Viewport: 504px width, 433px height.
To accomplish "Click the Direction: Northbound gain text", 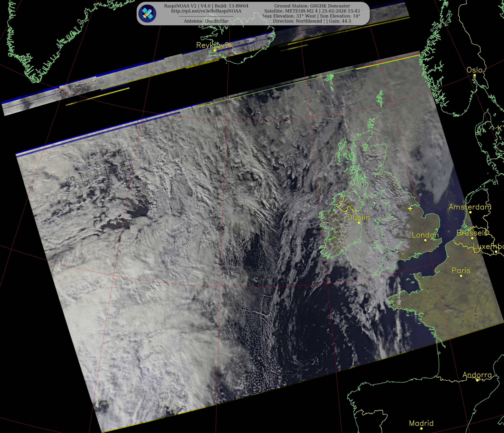I will tap(312, 21).
